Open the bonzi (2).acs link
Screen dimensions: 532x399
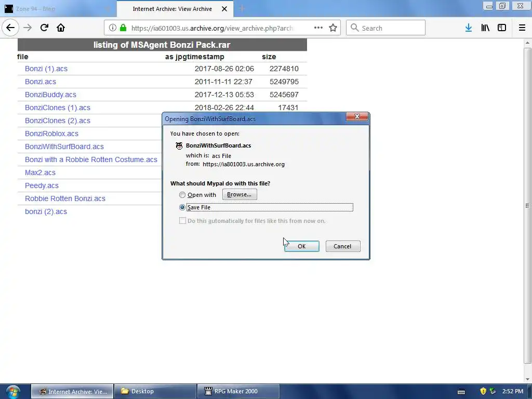pyautogui.click(x=46, y=212)
